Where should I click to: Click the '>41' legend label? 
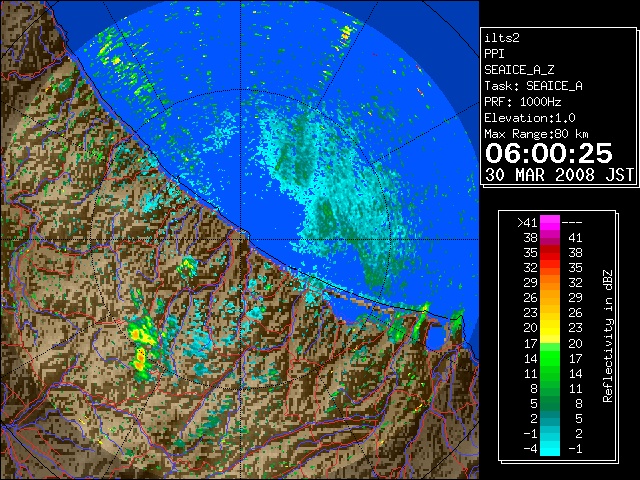tap(527, 223)
